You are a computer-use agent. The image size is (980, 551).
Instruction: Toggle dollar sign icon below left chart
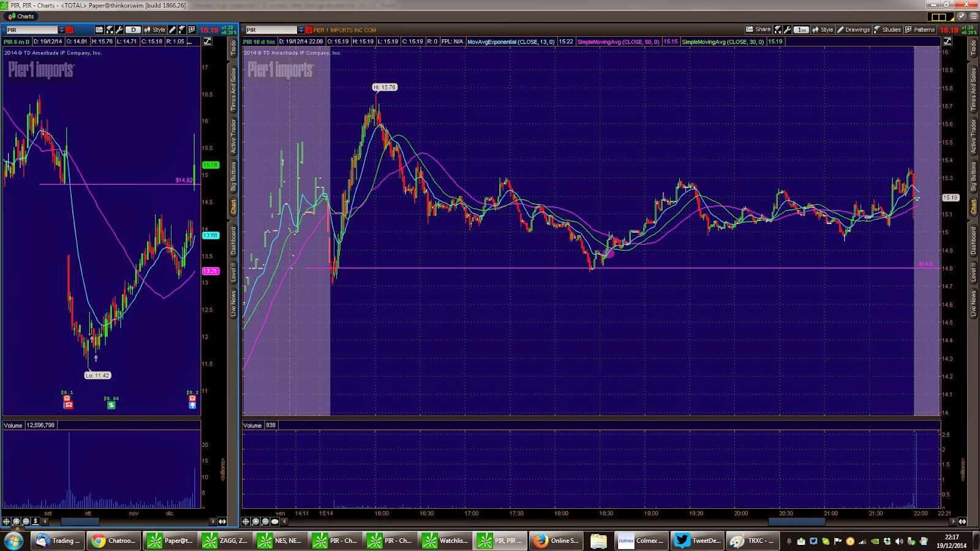[36, 522]
